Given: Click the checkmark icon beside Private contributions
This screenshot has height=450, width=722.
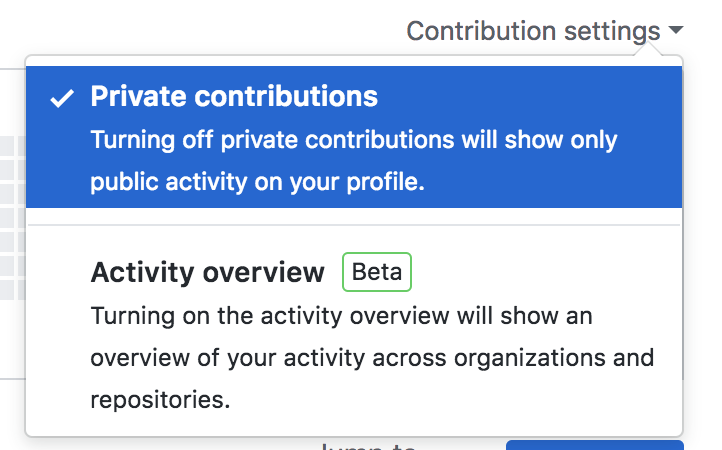Looking at the screenshot, I should click(x=62, y=98).
